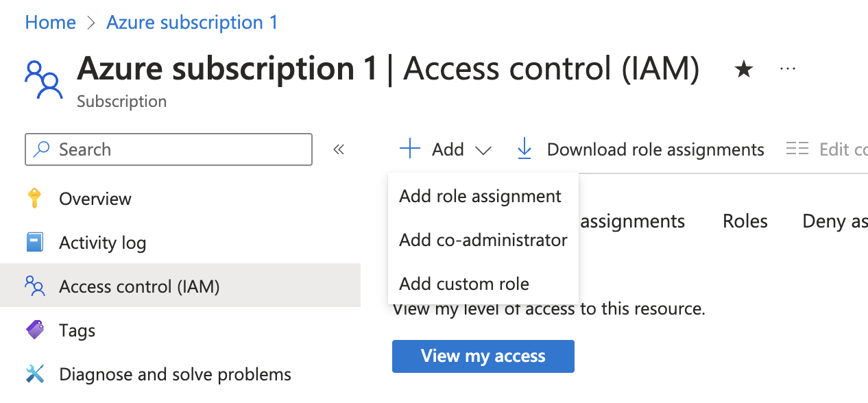Switch to the Roles tab

pos(745,221)
